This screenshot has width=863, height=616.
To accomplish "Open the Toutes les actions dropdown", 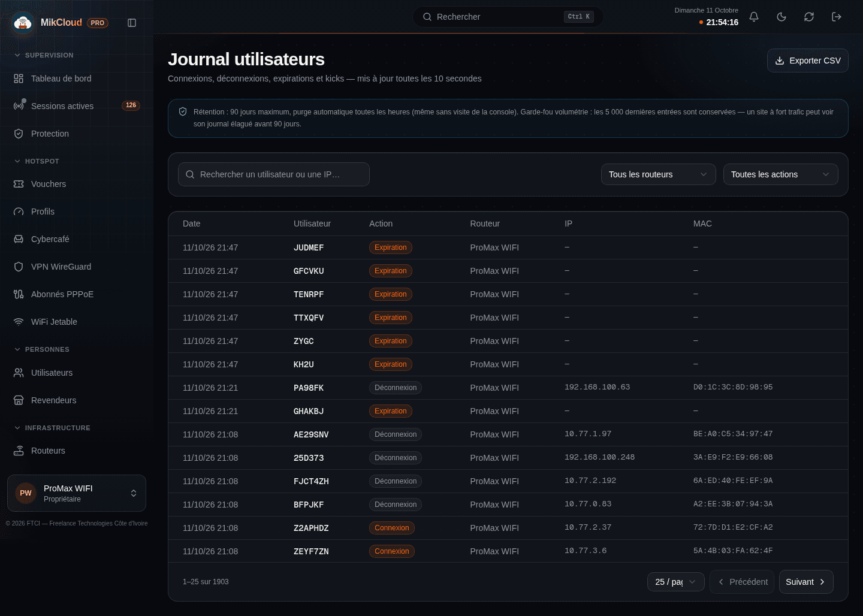I will click(x=781, y=174).
